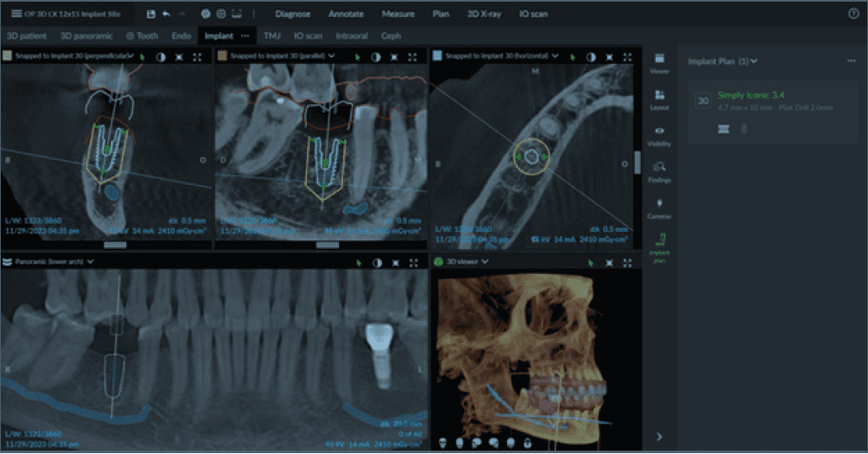Click fullscreen icon in the 3D viewer pane
868x454 pixels.
click(627, 262)
